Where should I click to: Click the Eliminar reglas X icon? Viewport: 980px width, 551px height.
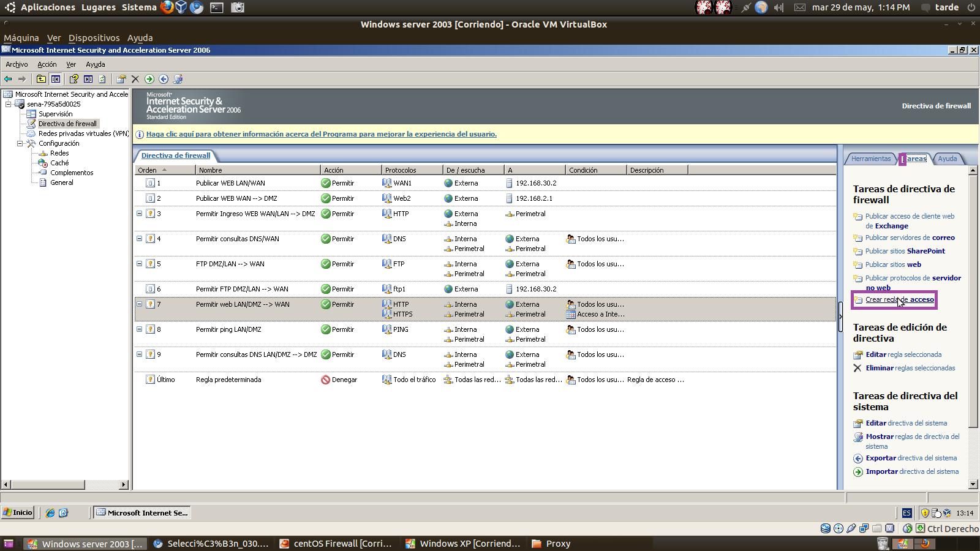(858, 368)
